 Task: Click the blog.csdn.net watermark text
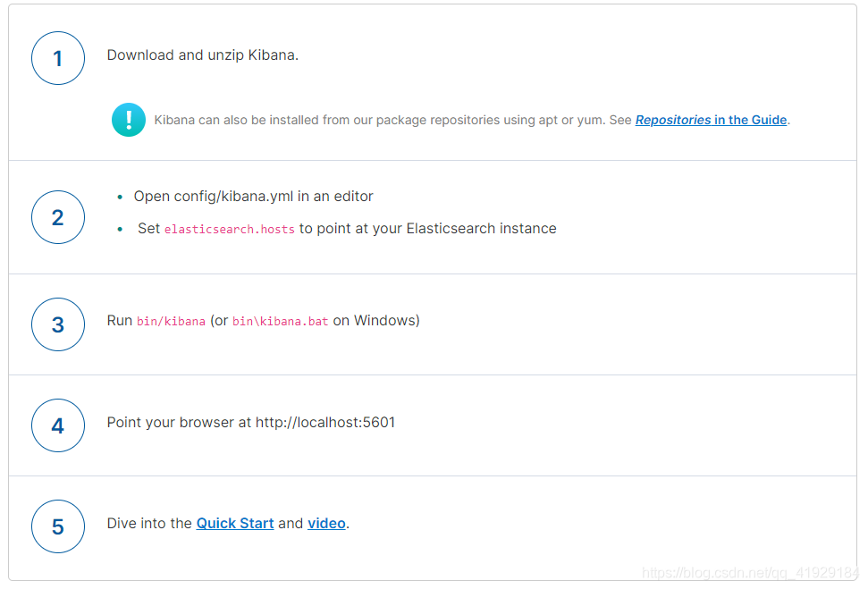(751, 572)
